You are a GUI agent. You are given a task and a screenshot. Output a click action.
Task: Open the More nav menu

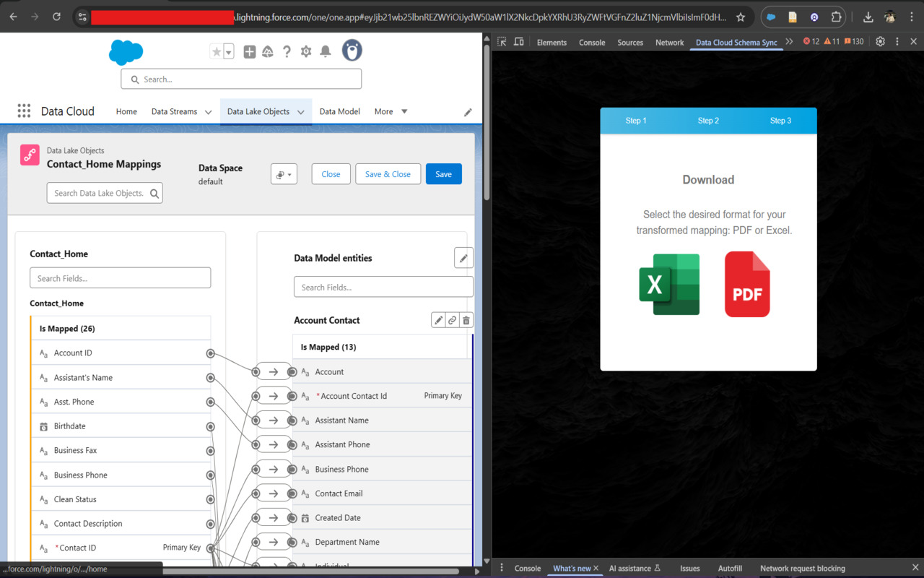pos(391,111)
